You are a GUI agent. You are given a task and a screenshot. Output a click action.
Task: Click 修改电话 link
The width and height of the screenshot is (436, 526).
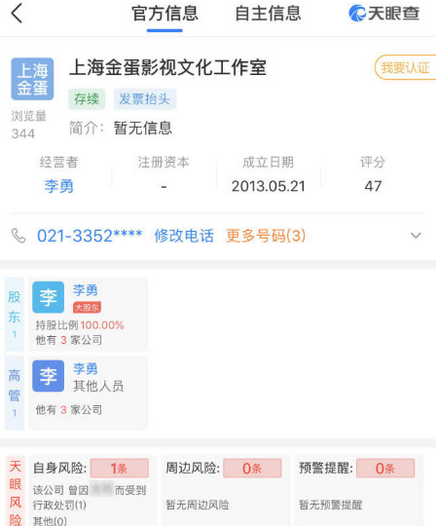[184, 235]
